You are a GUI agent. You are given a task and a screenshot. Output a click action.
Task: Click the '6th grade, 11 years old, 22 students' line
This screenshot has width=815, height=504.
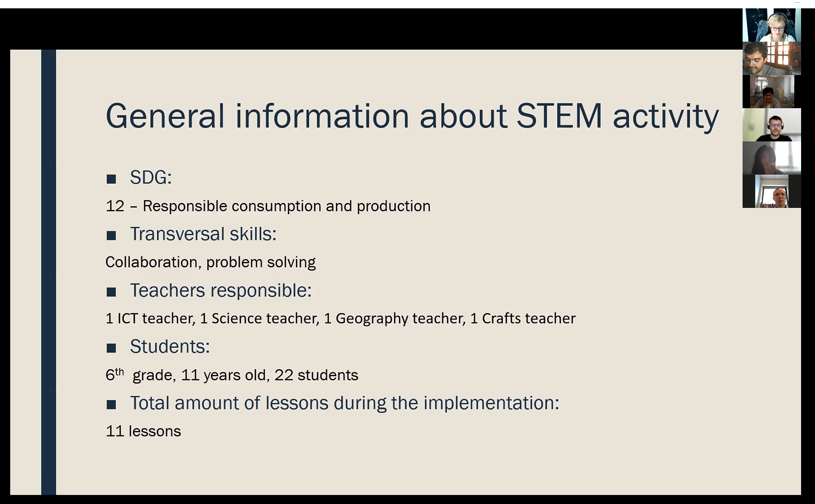point(232,375)
